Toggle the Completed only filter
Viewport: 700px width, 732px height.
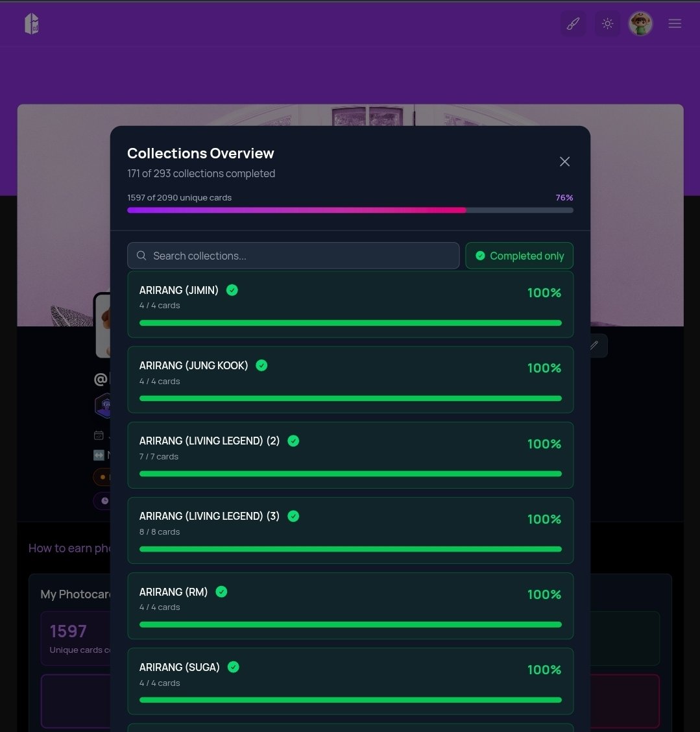click(x=519, y=256)
